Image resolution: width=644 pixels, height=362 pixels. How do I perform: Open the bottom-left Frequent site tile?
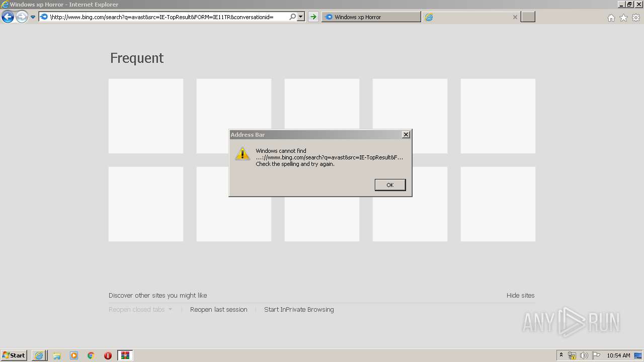click(x=146, y=204)
